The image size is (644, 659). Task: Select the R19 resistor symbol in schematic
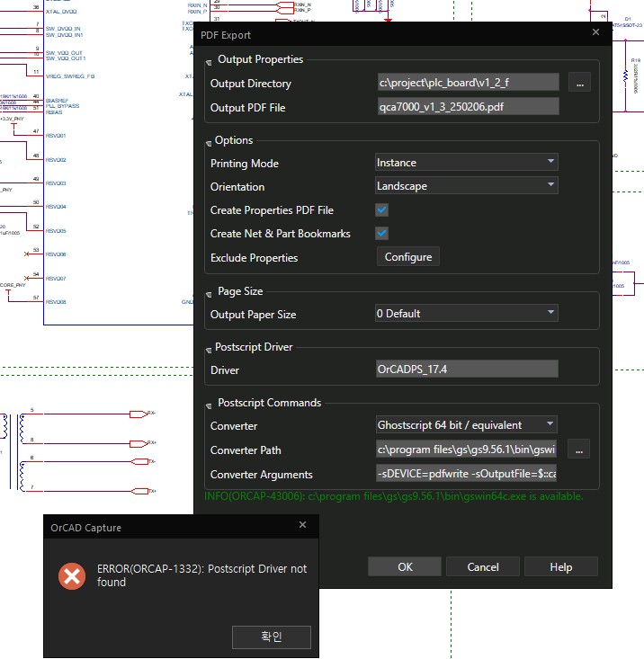625,76
